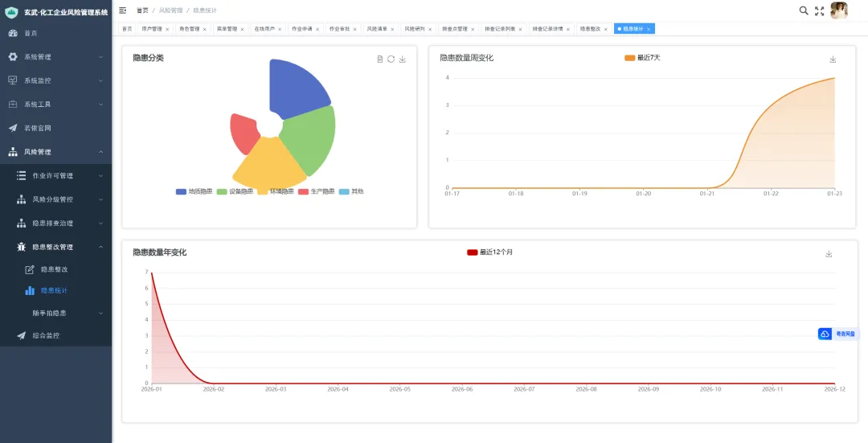Click the green slice of pie chart
The width and height of the screenshot is (868, 443).
[x=311, y=138]
